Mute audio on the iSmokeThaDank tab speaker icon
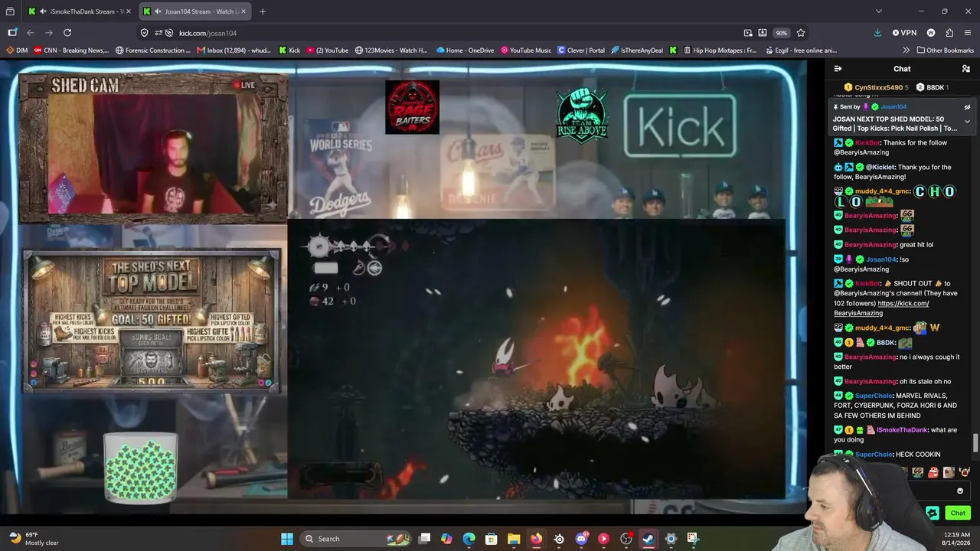 pyautogui.click(x=42, y=11)
